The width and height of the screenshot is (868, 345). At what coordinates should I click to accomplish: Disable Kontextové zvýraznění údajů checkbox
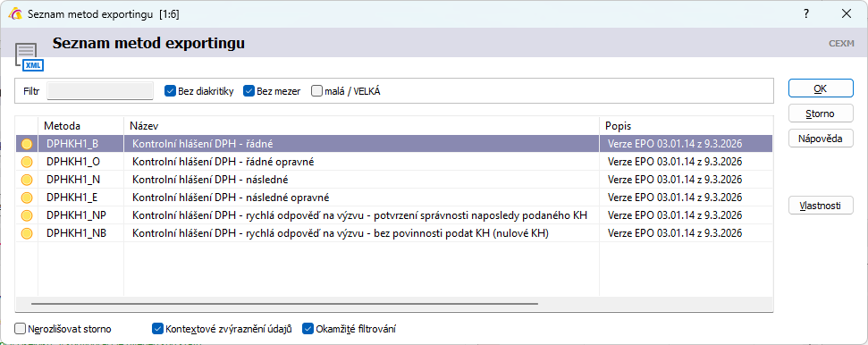(157, 329)
